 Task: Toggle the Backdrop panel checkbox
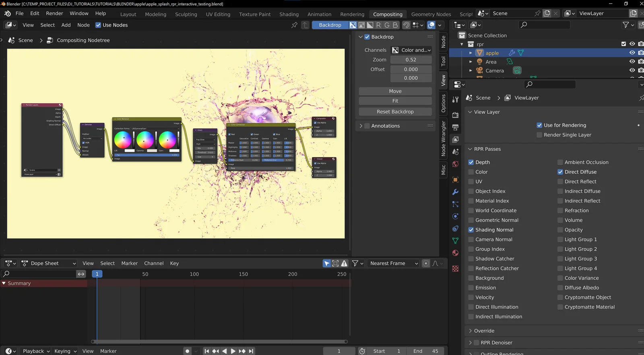[x=367, y=37]
